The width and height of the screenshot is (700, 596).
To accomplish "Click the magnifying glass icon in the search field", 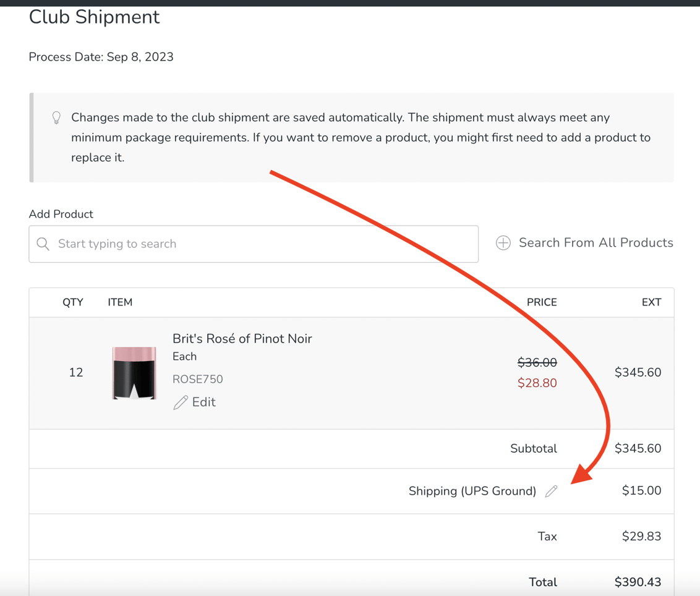I will 43,244.
